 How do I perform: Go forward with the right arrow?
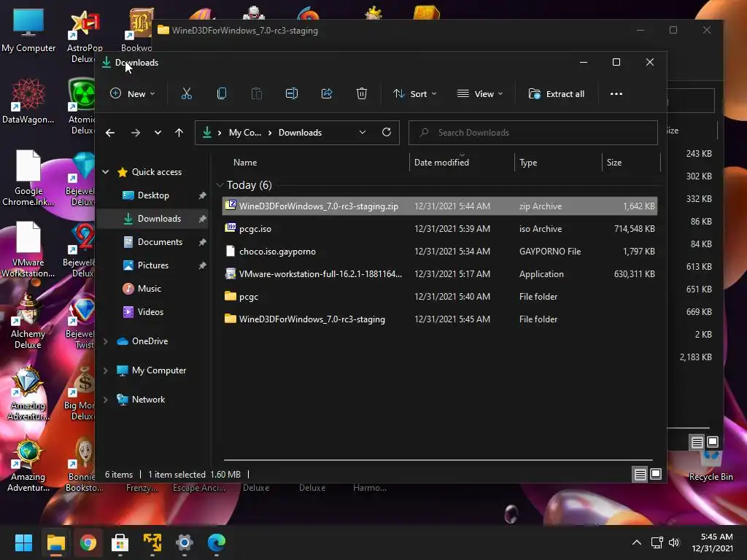(135, 133)
